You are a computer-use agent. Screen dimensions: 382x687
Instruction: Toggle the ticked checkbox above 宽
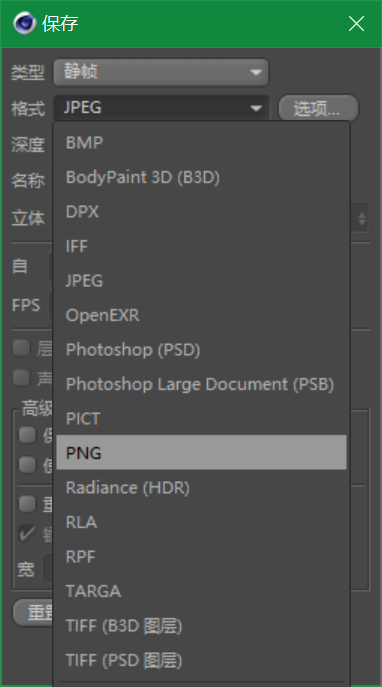(x=27, y=534)
